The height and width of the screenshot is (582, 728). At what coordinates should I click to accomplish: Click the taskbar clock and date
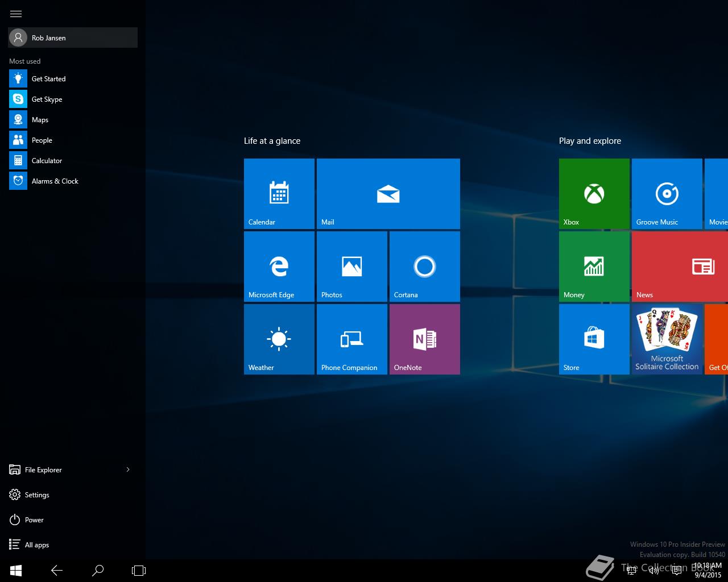coord(708,571)
